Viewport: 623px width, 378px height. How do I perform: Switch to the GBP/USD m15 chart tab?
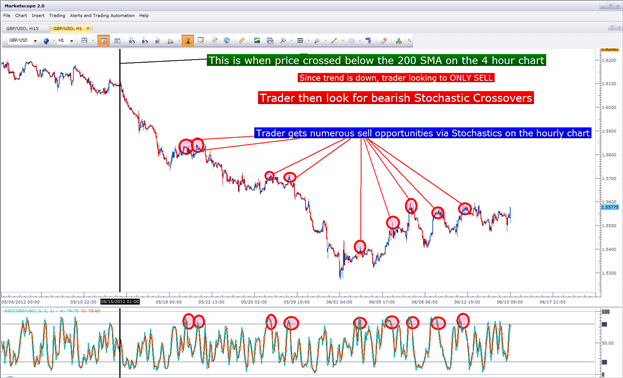point(25,29)
